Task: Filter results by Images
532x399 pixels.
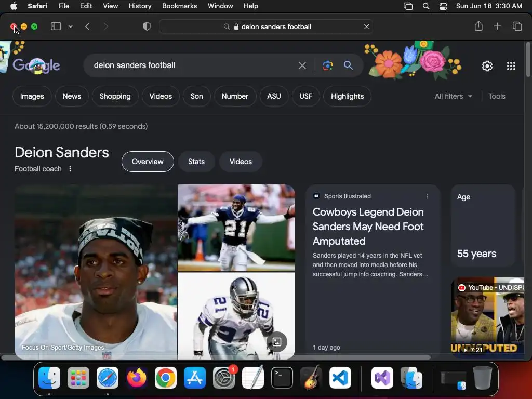Action: pos(32,96)
